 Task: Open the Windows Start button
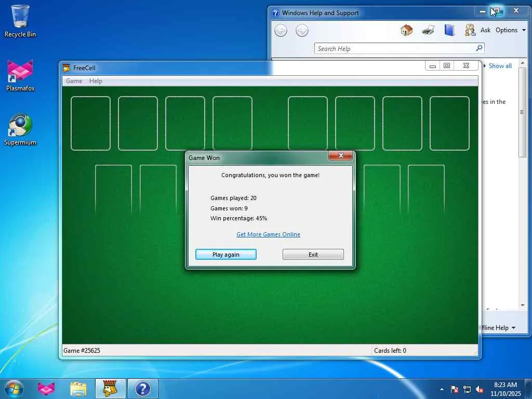[14, 389]
